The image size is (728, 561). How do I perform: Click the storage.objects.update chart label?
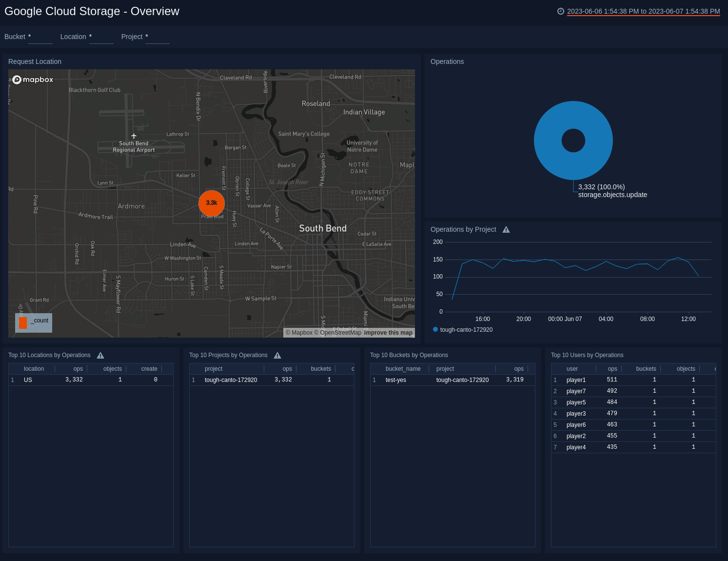tap(612, 195)
